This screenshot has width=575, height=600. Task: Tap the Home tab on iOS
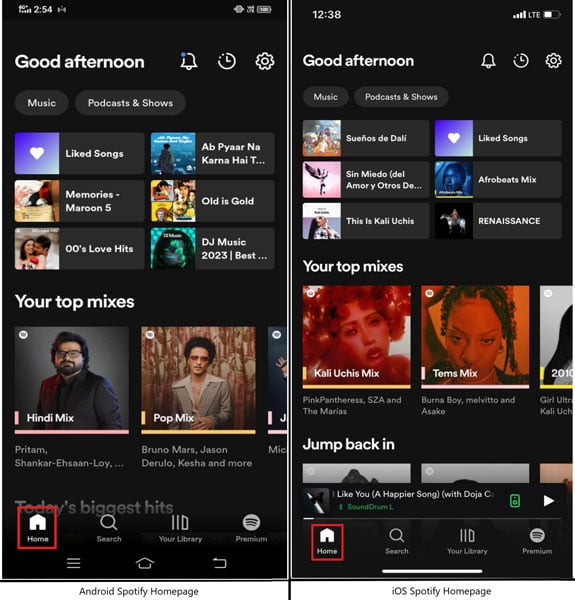(x=327, y=541)
